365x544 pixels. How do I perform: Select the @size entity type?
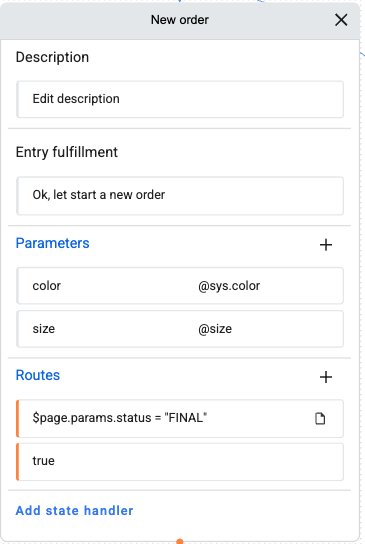pyautogui.click(x=215, y=329)
